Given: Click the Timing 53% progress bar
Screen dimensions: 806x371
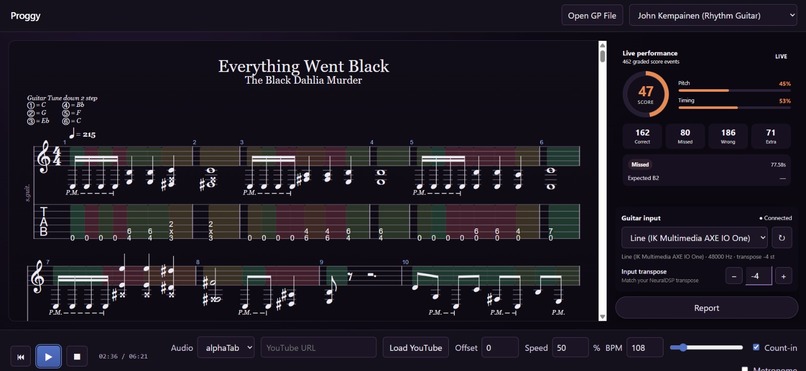Looking at the screenshot, I should click(x=734, y=108).
